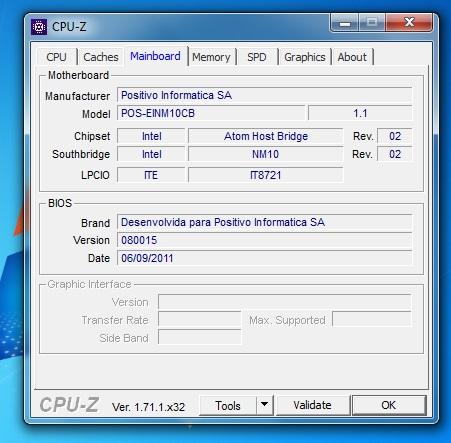Viewport: 451px width, 443px height.
Task: Click the BIOS Version field 080015
Action: [x=265, y=240]
